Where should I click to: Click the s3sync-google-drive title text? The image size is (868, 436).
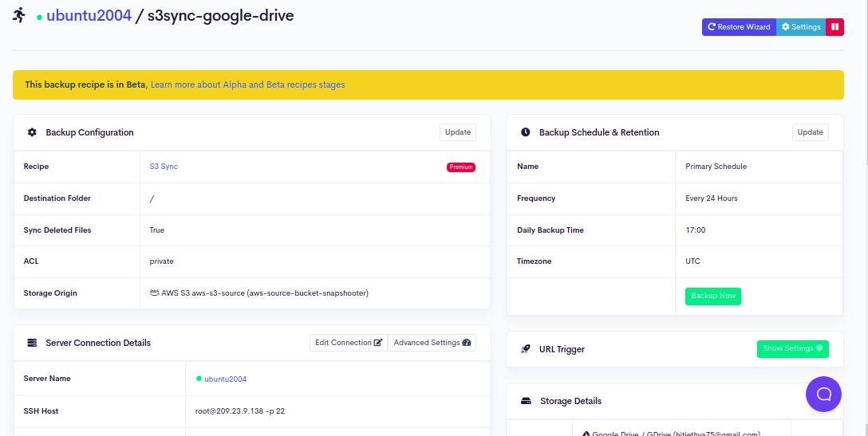220,16
